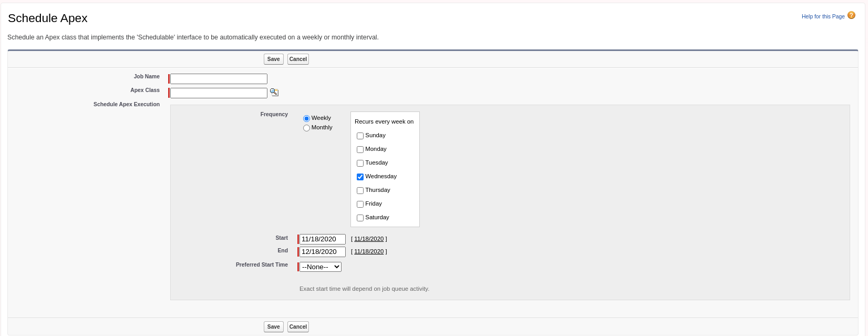This screenshot has width=868, height=336.
Task: Focus the Apex Class input field
Action: coord(219,93)
